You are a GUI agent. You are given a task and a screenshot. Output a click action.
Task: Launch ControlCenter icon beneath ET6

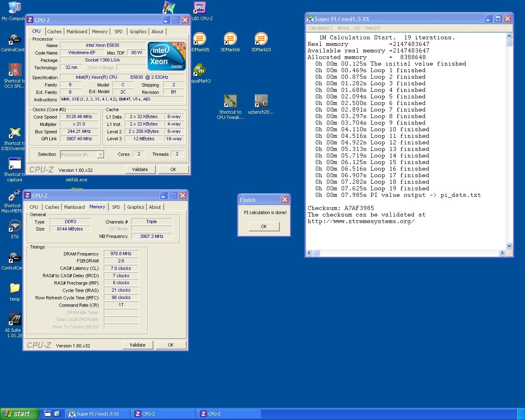click(x=15, y=258)
